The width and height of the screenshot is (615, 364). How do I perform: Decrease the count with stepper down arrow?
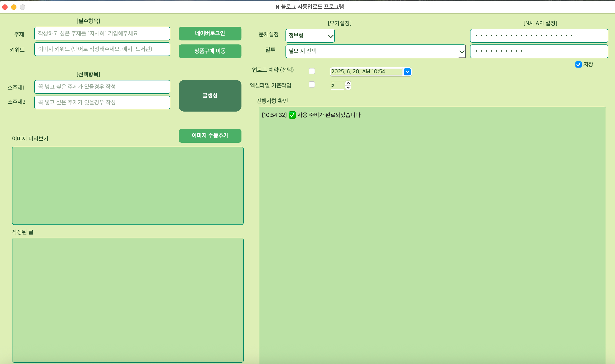click(x=348, y=88)
